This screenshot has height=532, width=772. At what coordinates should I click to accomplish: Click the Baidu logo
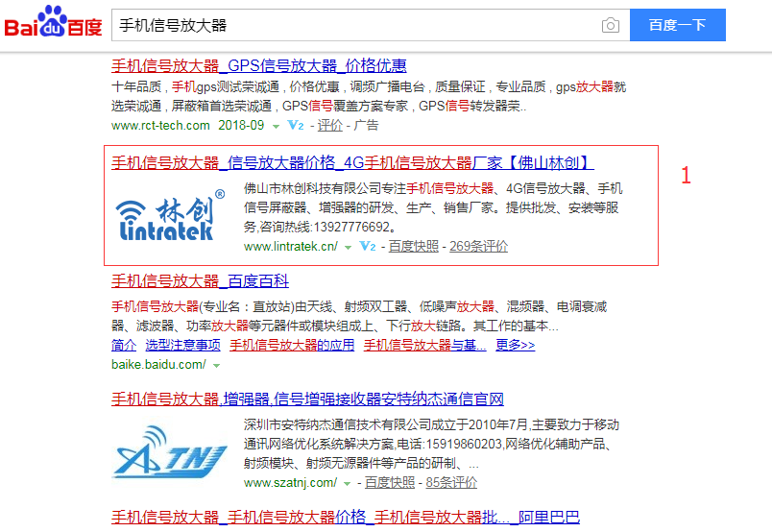click(x=53, y=23)
